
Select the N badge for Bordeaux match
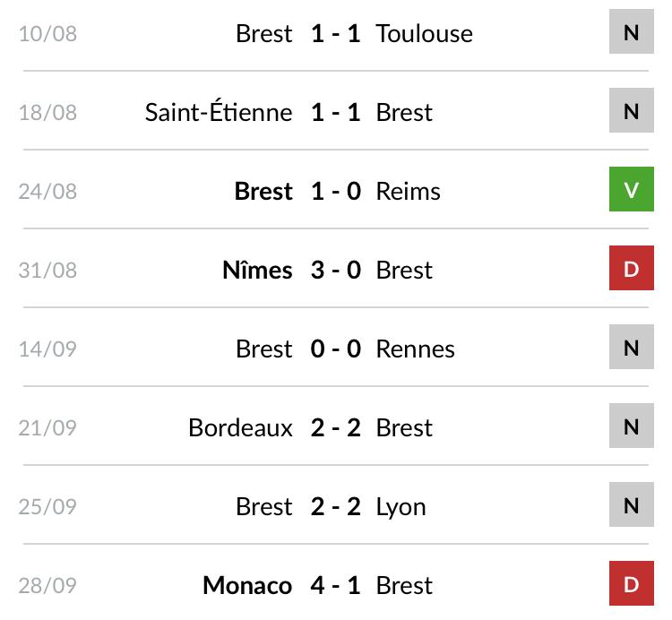tap(632, 426)
